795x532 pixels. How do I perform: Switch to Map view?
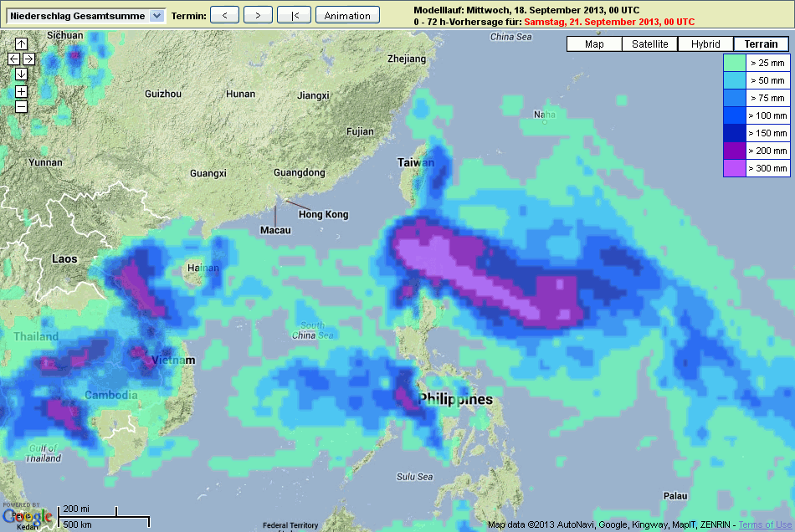pos(594,44)
